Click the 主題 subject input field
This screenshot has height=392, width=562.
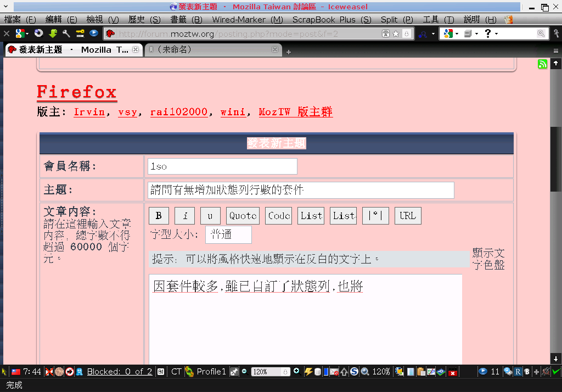301,190
